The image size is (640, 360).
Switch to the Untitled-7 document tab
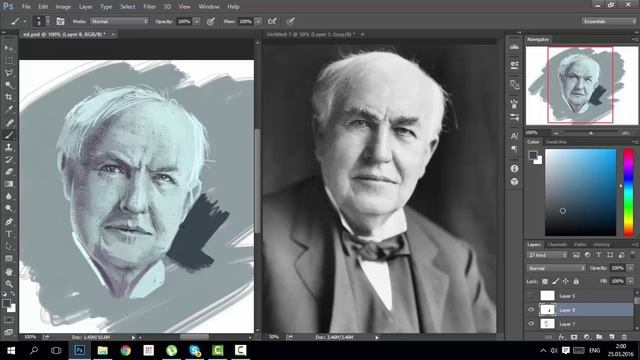pyautogui.click(x=311, y=35)
